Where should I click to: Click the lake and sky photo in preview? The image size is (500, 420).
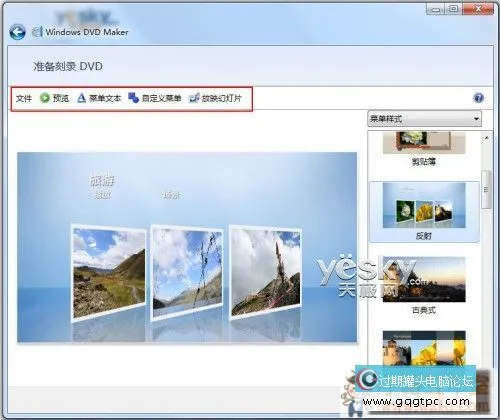click(187, 272)
